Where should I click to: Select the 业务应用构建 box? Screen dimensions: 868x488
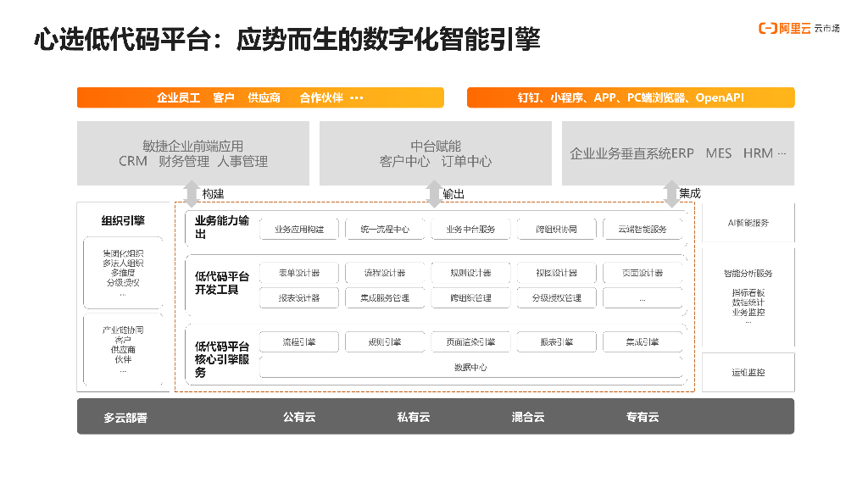click(x=299, y=229)
